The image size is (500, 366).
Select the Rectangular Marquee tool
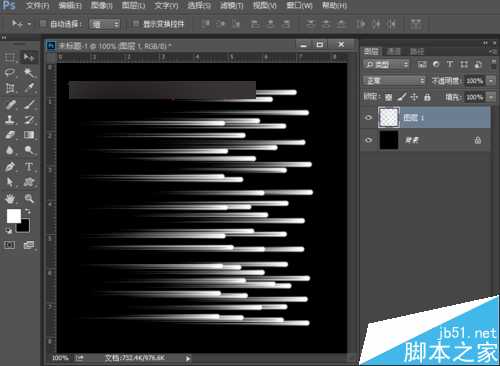[10, 57]
